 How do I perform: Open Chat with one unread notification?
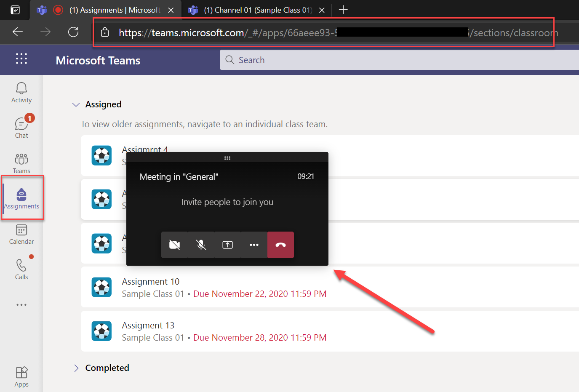click(21, 126)
